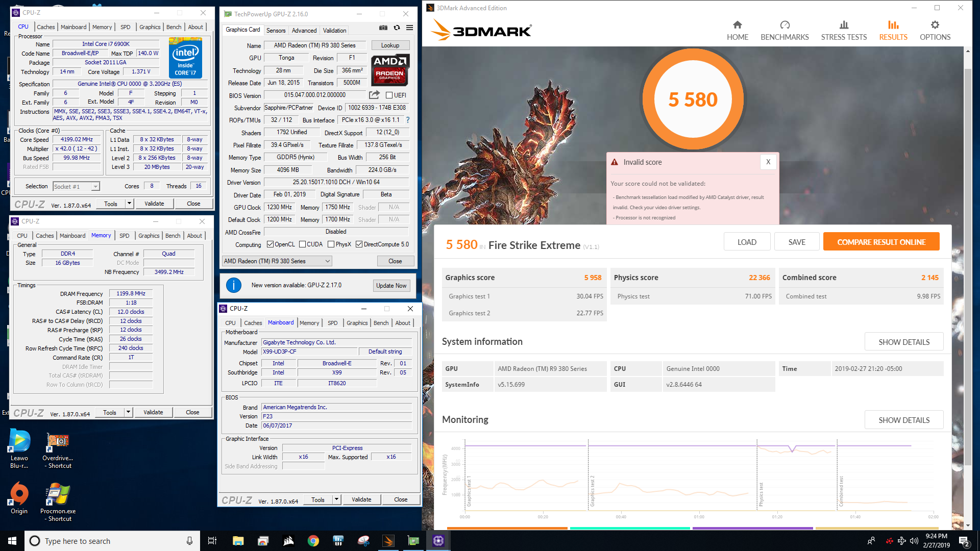Image resolution: width=980 pixels, height=551 pixels.
Task: Refresh GPU-Z readings
Action: click(397, 28)
